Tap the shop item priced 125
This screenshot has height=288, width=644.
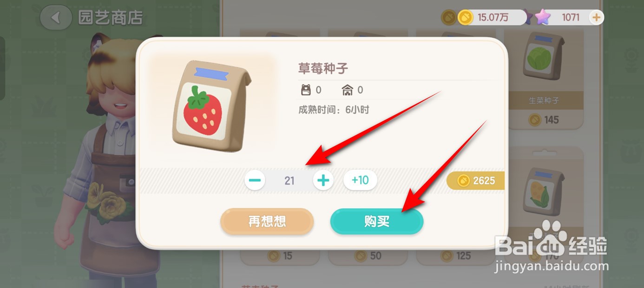click(455, 255)
